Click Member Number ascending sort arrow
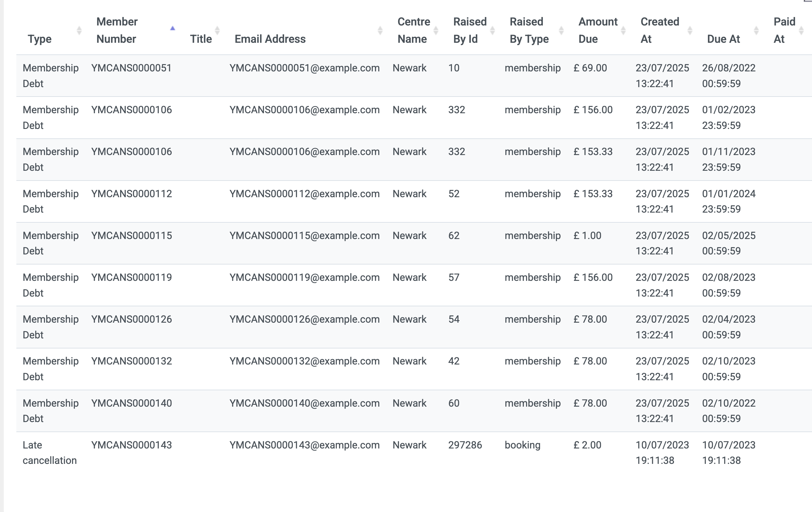Viewport: 812px width, 512px height. [173, 28]
